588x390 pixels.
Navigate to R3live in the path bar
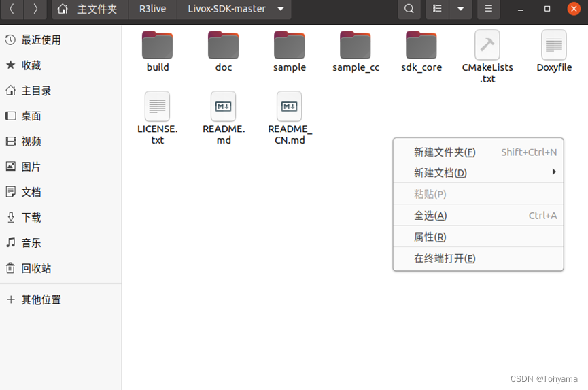coord(153,9)
